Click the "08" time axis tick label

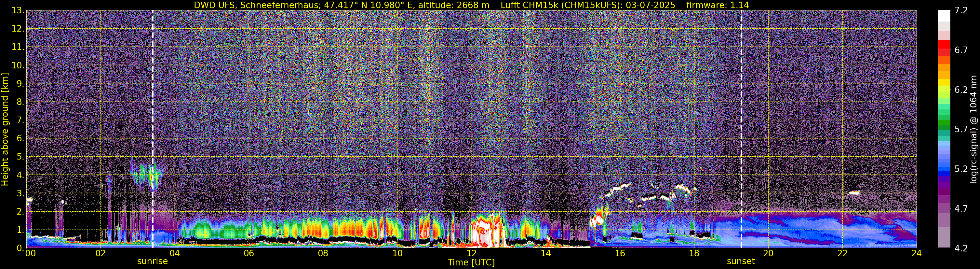point(323,253)
